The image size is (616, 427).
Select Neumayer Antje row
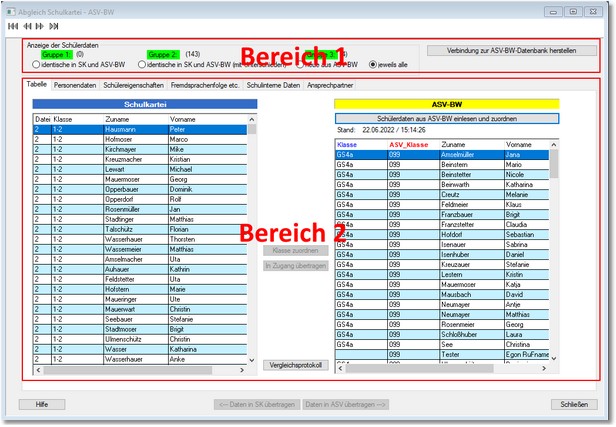442,304
